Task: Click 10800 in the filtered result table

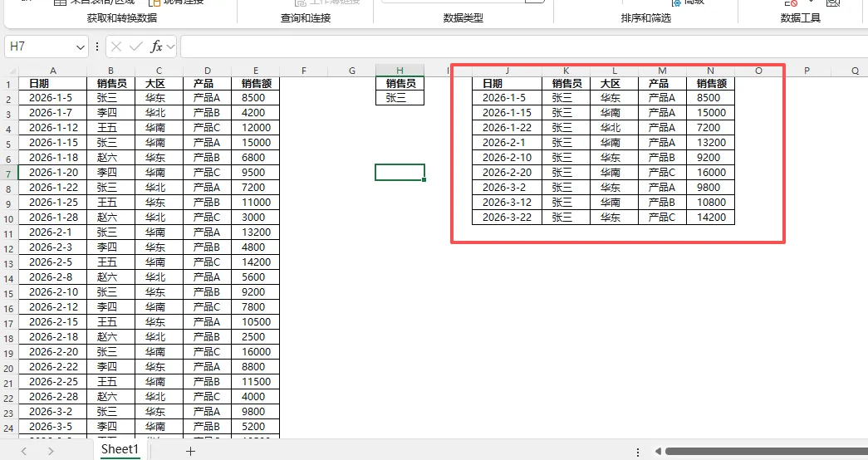Action: [710, 202]
